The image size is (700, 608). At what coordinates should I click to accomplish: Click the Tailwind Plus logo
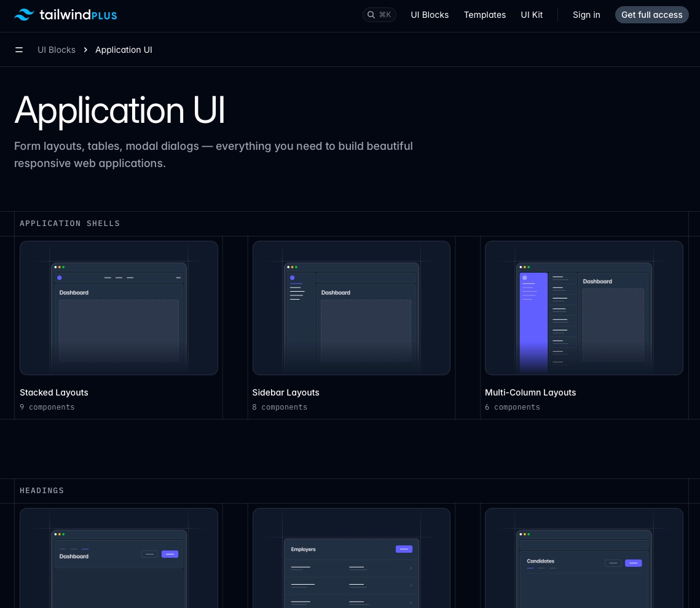[66, 15]
